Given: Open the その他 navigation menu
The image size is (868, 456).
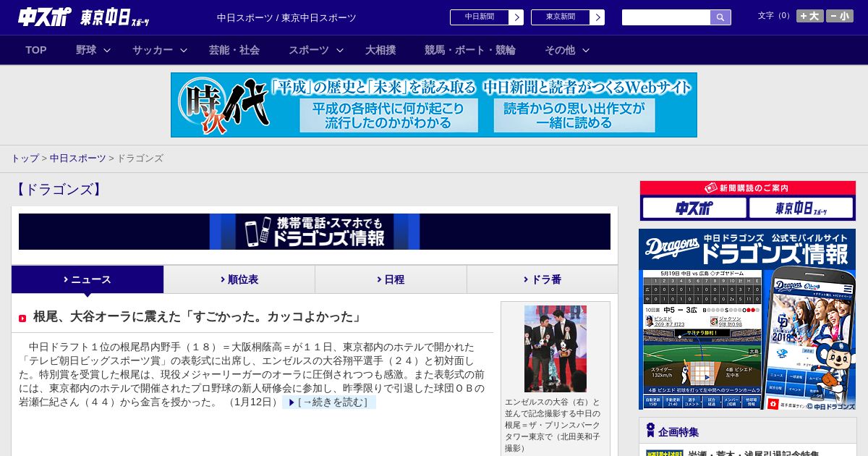Looking at the screenshot, I should tap(560, 50).
